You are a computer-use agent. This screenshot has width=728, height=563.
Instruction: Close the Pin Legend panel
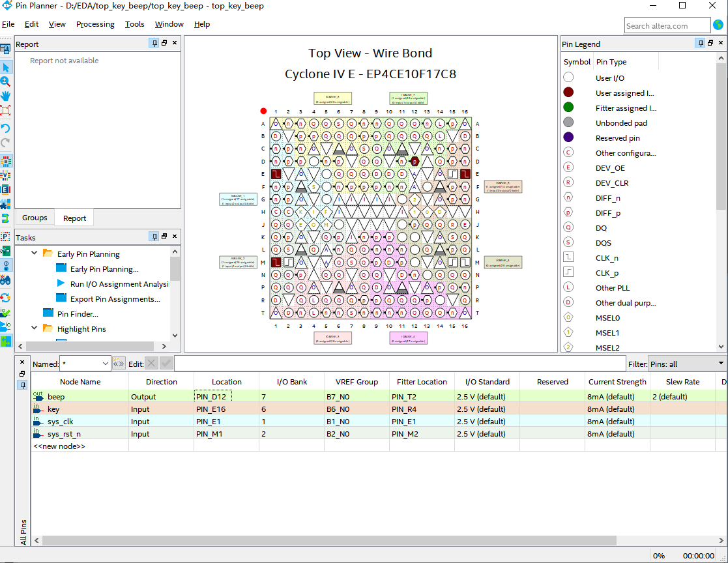(x=721, y=43)
